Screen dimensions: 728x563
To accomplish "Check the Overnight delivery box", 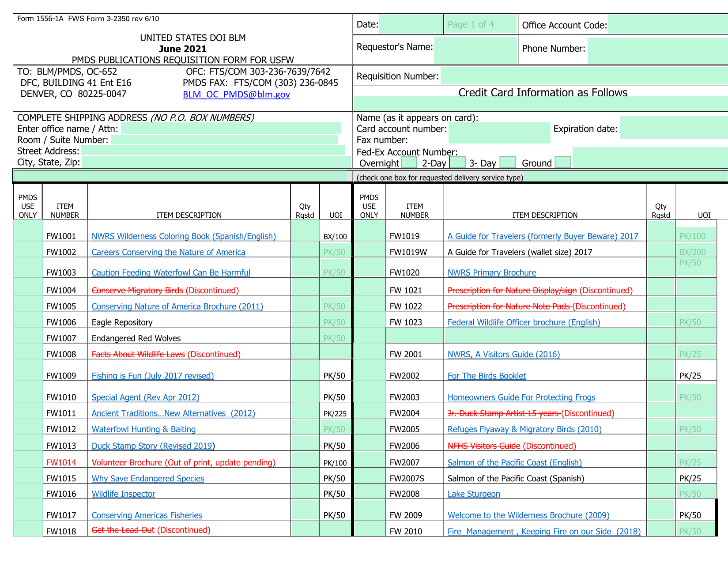I will [409, 162].
